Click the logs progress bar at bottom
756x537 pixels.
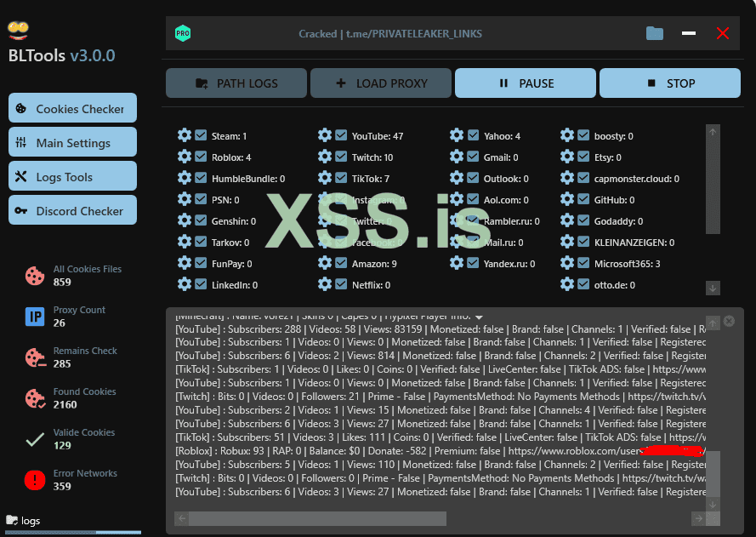pos(73,532)
